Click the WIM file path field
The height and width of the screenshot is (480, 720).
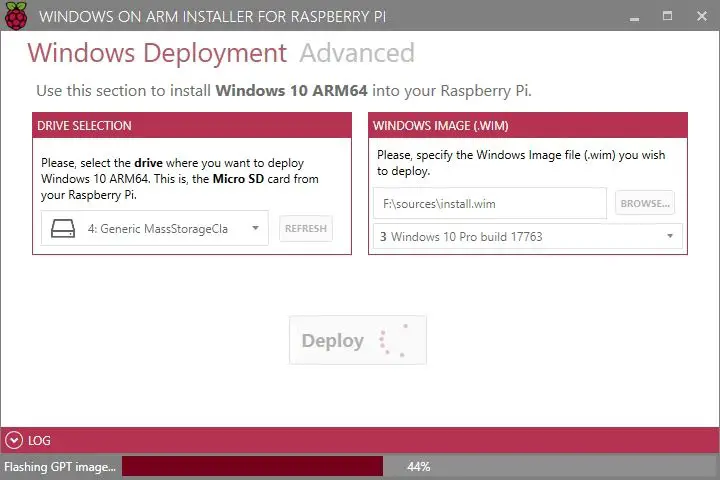pos(490,203)
